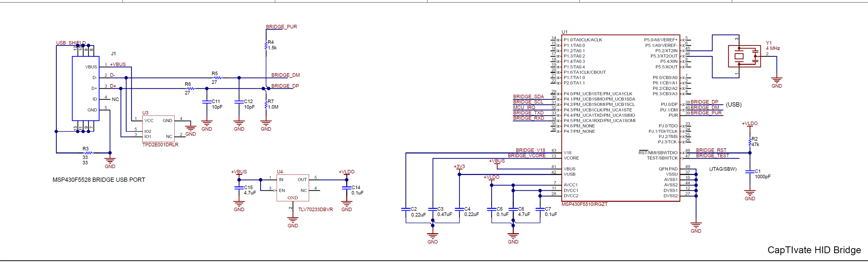Select the TLV70233DBVR part number
This screenshot has height=262, width=868.
coord(316,209)
